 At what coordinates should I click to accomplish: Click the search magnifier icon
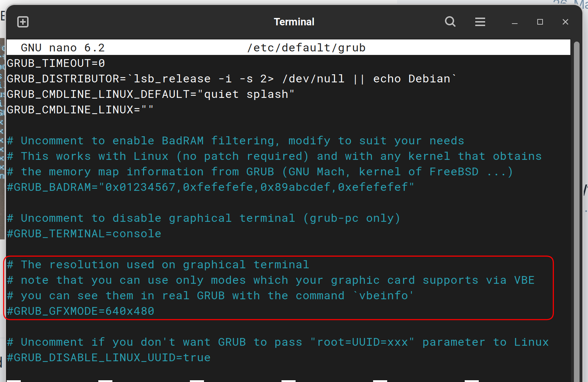pos(450,22)
